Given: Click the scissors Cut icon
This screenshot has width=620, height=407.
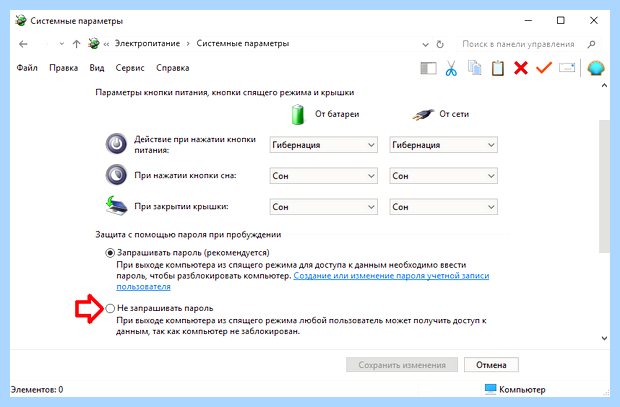Looking at the screenshot, I should tap(451, 68).
